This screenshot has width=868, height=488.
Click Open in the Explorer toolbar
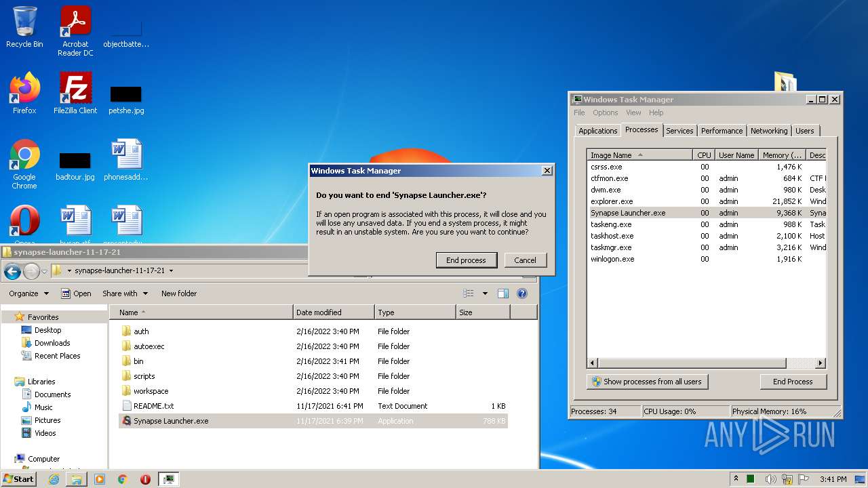pyautogui.click(x=76, y=293)
